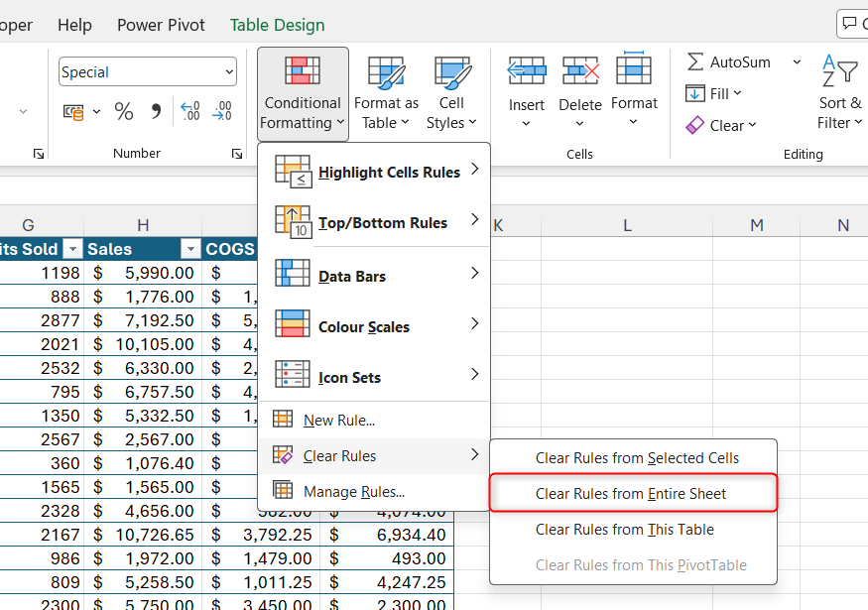Expand the Delete dropdown arrow
868x610 pixels.
pos(579,123)
